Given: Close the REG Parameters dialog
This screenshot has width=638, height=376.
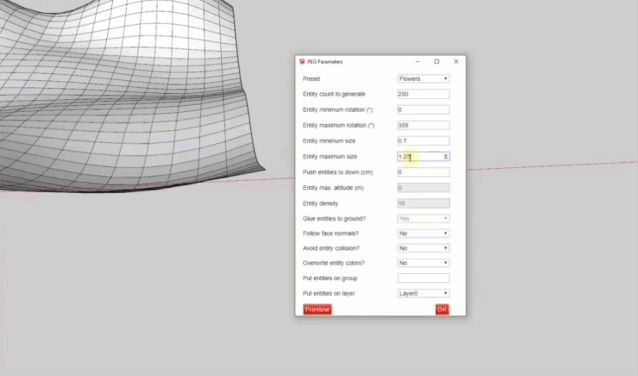Looking at the screenshot, I should tap(456, 61).
